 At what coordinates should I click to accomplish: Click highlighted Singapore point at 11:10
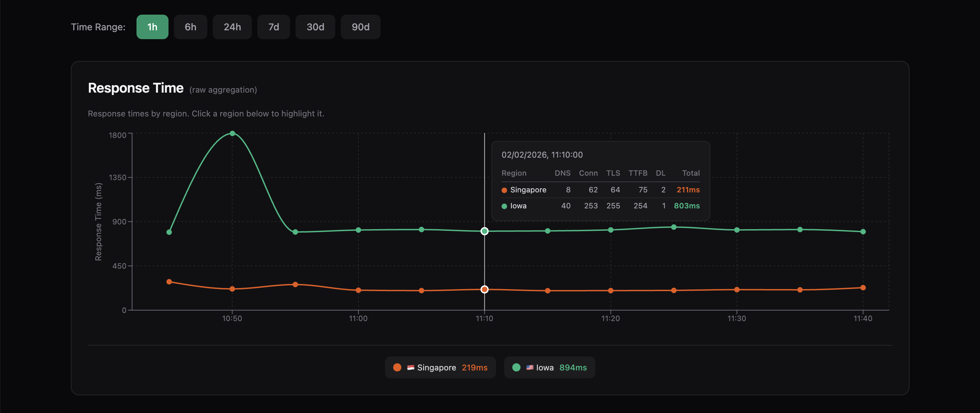pyautogui.click(x=484, y=289)
